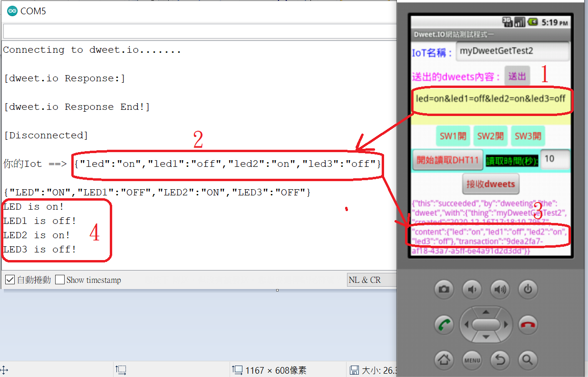
Task: Click the D-pad center select button
Action: 485,325
